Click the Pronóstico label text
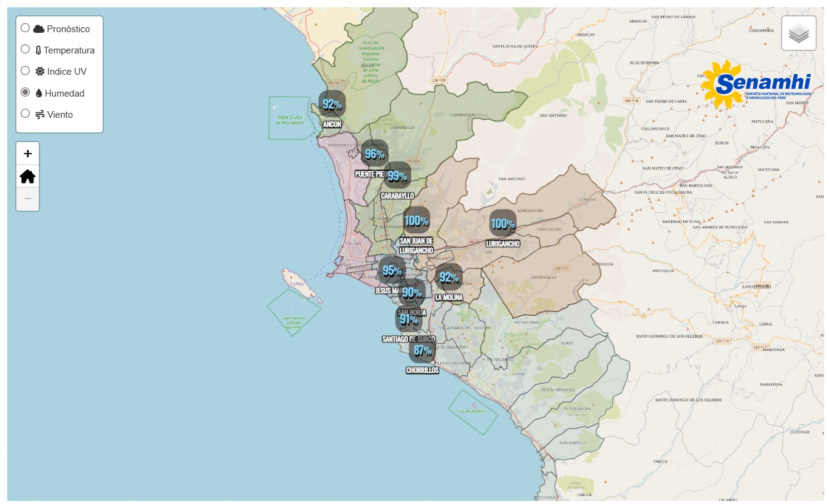 click(68, 29)
